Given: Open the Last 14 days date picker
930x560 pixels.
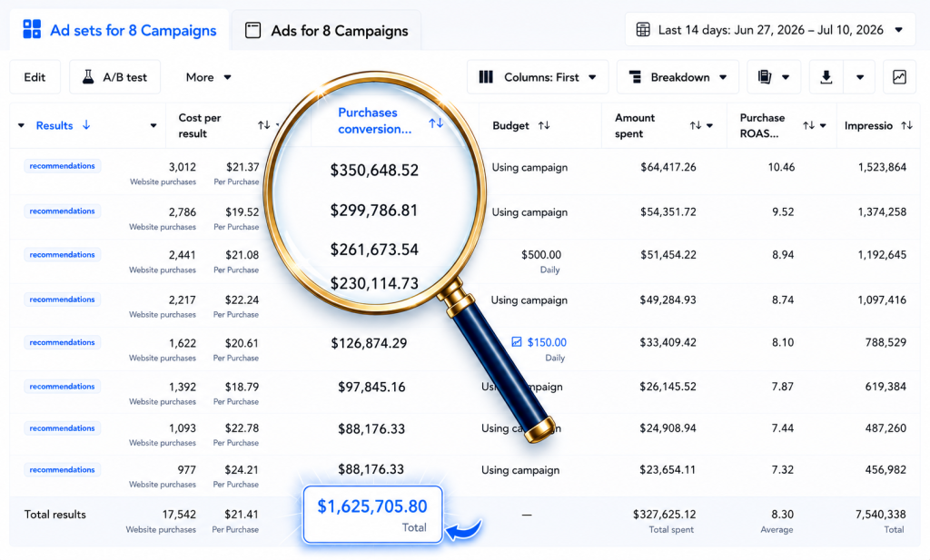Looking at the screenshot, I should (x=770, y=30).
